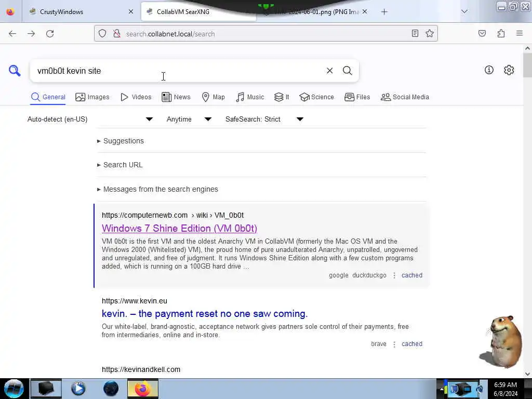The height and width of the screenshot is (399, 532).
Task: Open the three-dot menu on the computernewb result
Action: 394,275
